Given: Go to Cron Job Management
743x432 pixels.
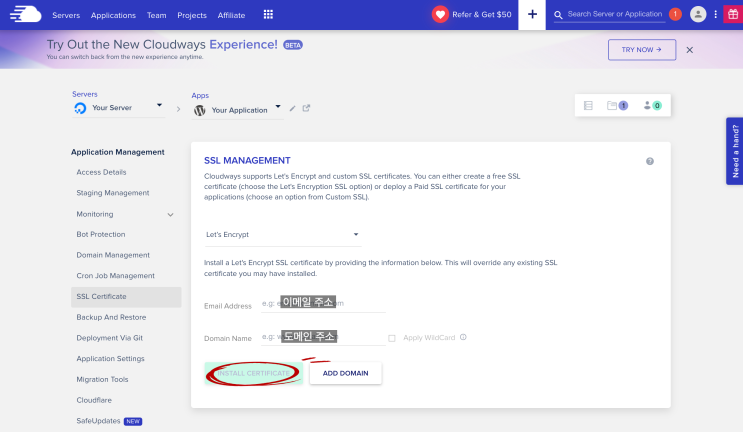Looking at the screenshot, I should coord(116,276).
